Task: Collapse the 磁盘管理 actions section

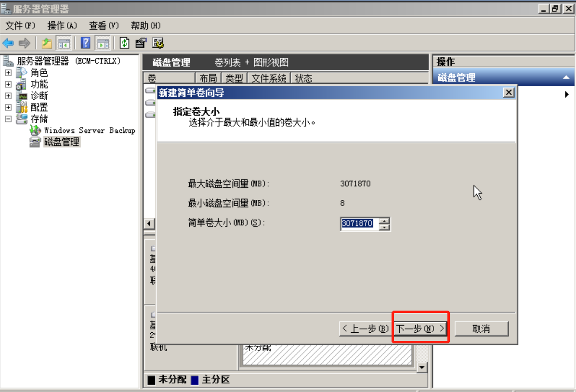Action: (566, 77)
